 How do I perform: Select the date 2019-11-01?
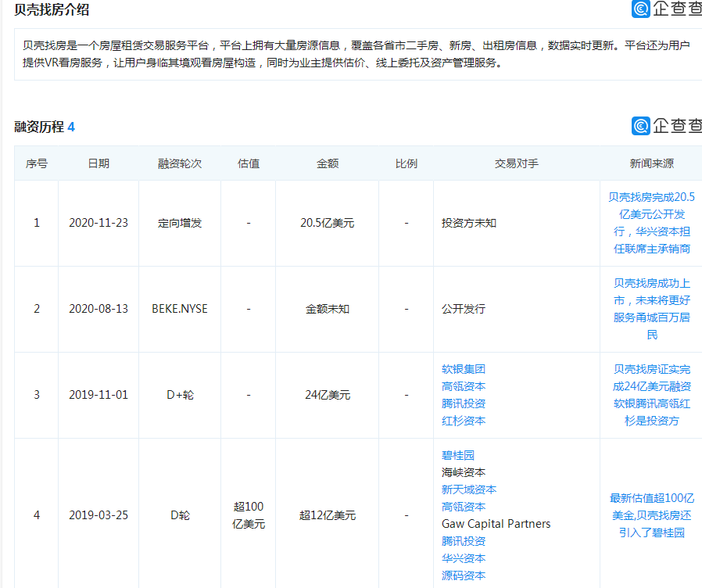[98, 395]
